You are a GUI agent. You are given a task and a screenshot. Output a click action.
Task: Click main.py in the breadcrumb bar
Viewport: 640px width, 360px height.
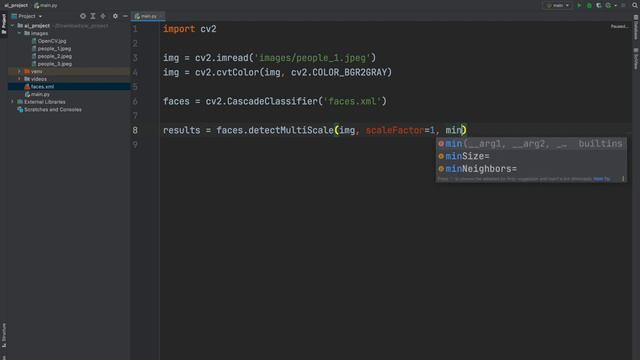pos(46,5)
